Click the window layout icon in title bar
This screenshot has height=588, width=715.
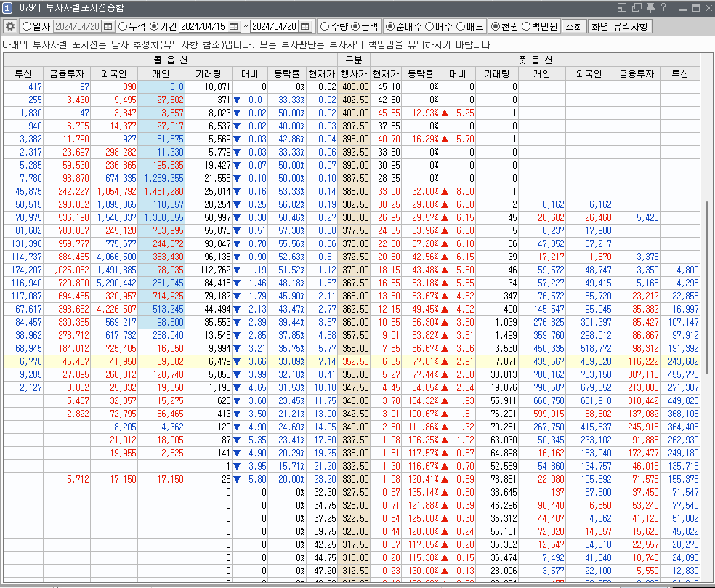coord(623,8)
